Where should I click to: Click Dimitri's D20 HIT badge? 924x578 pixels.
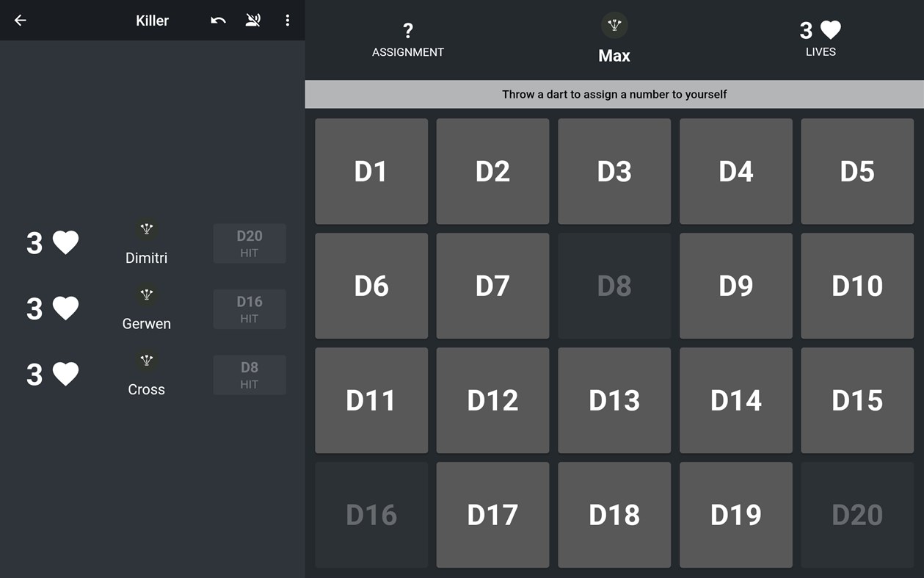[250, 243]
